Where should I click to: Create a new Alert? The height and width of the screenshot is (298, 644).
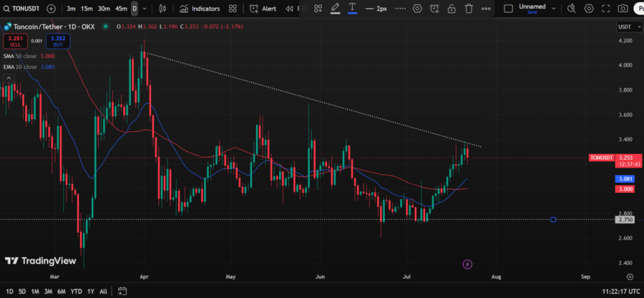[x=263, y=8]
